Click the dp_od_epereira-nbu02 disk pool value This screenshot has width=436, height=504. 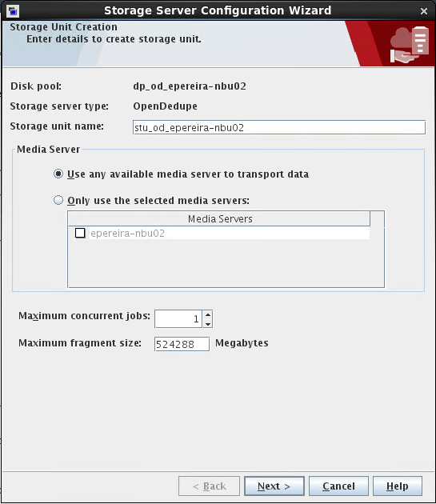tap(190, 86)
